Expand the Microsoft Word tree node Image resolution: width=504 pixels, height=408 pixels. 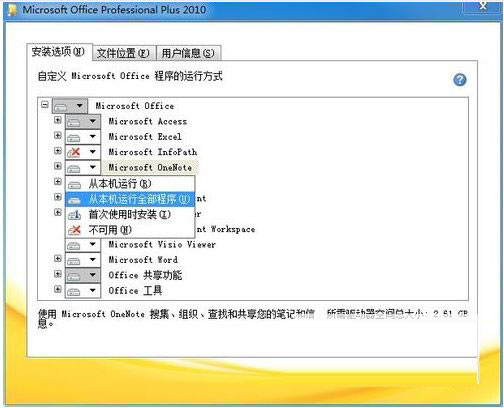point(58,259)
